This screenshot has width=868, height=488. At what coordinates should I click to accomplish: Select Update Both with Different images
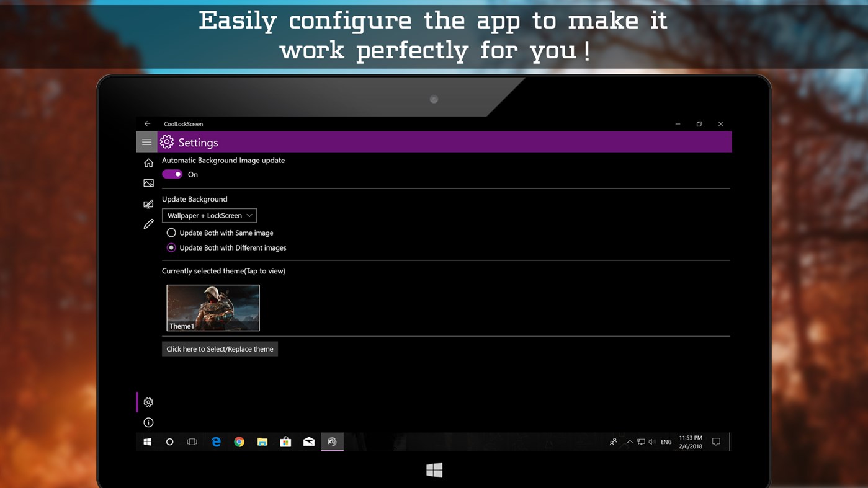(x=171, y=247)
